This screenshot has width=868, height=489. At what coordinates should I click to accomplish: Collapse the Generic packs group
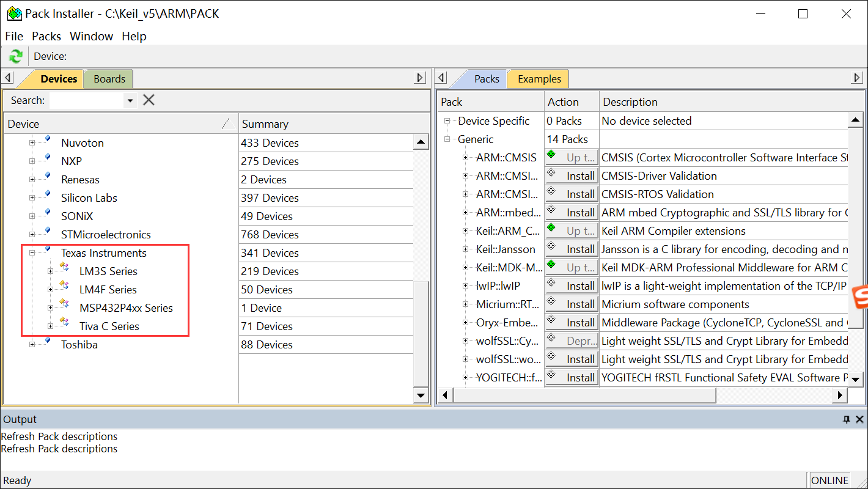point(447,139)
